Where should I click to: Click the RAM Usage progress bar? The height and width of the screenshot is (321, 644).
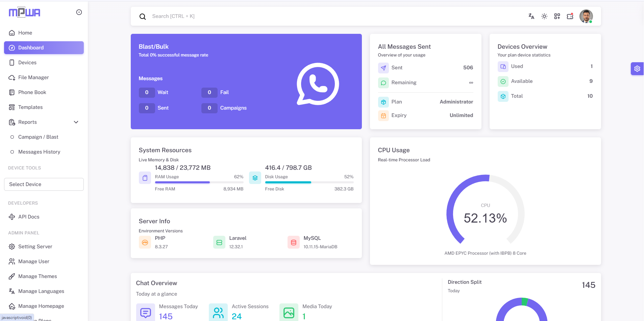pos(199,182)
